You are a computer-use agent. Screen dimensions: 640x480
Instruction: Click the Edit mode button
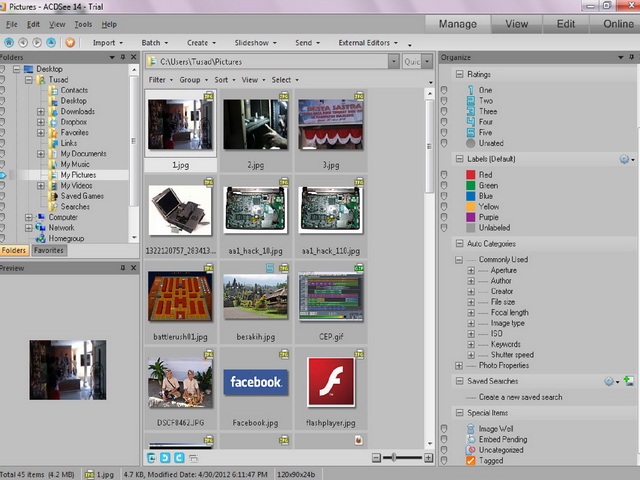(x=566, y=23)
